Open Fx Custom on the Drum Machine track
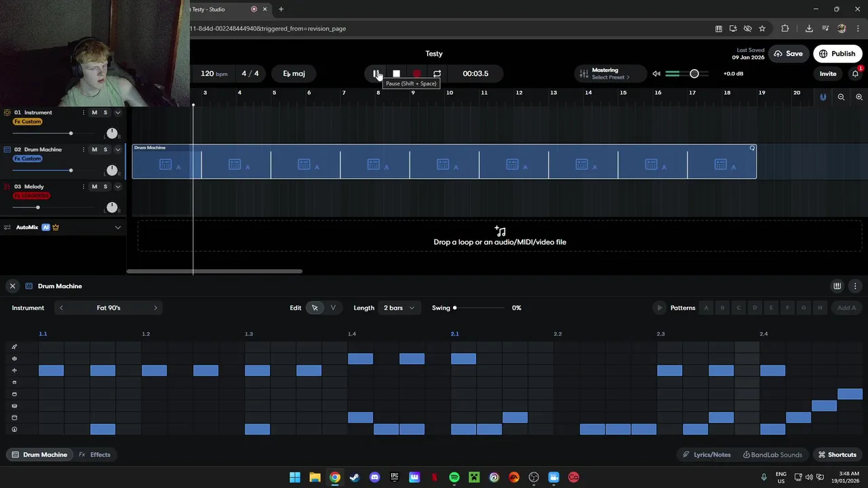The width and height of the screenshot is (868, 488). point(28,159)
